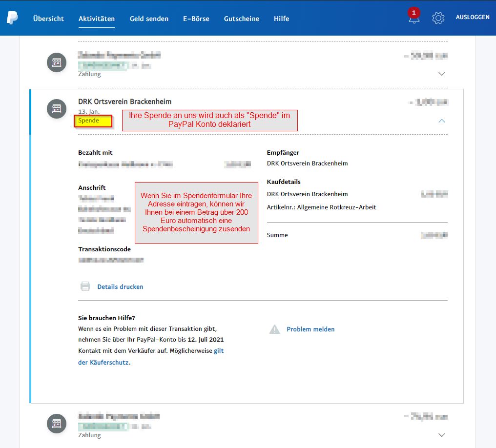Click the Empfänger name DRK Ortsverein Brackenheim
The image size is (496, 448).
[x=307, y=163]
